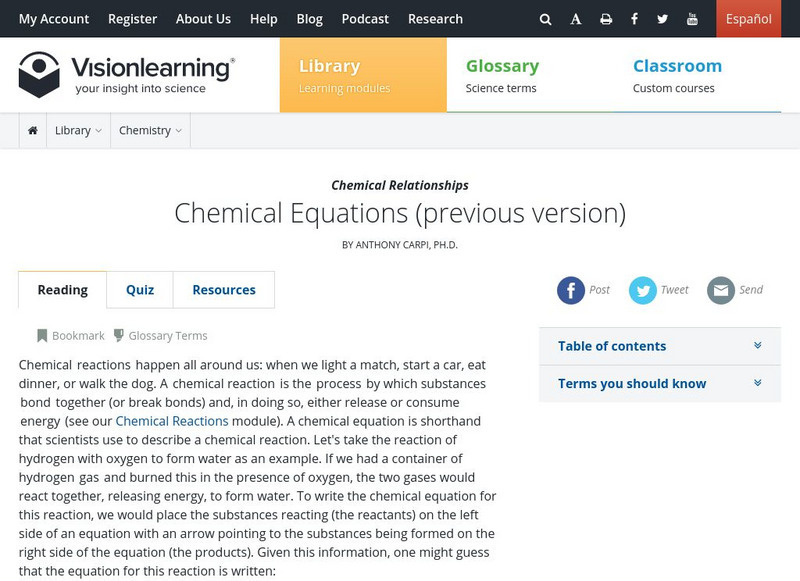Screen dimensions: 800x581
Task: Open the YouTube channel icon
Action: coord(692,19)
